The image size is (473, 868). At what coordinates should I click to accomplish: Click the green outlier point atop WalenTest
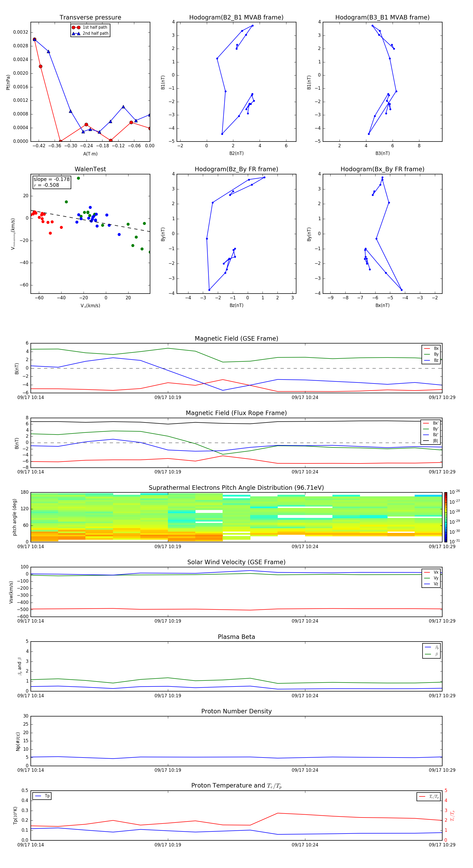(x=79, y=178)
